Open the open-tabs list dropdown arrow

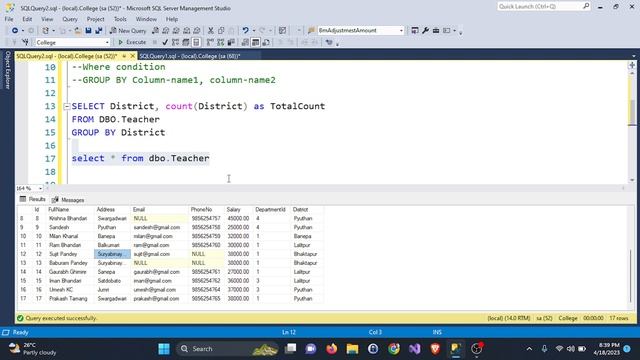[x=633, y=56]
